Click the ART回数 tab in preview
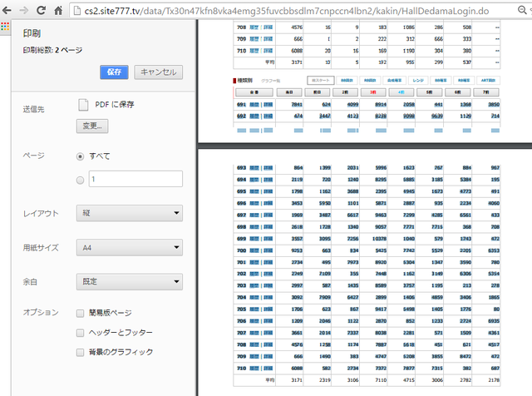The width and height of the screenshot is (532, 396). click(x=488, y=81)
